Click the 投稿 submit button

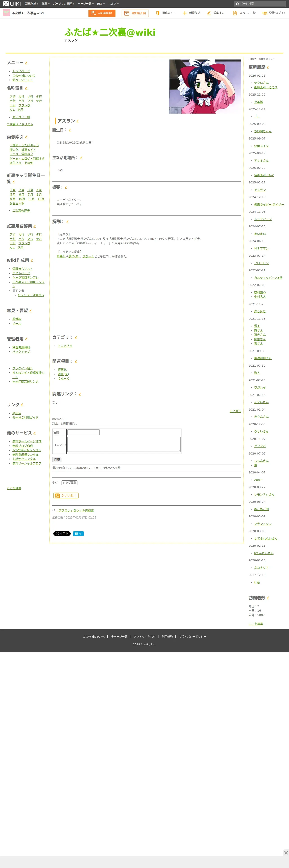(x=57, y=460)
